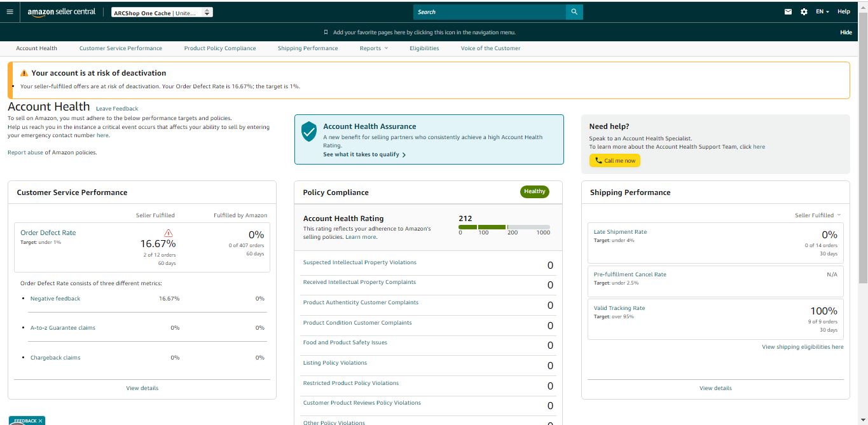Image resolution: width=868 pixels, height=425 pixels.
Task: Click the emergency contact 'here' link
Action: [x=102, y=135]
